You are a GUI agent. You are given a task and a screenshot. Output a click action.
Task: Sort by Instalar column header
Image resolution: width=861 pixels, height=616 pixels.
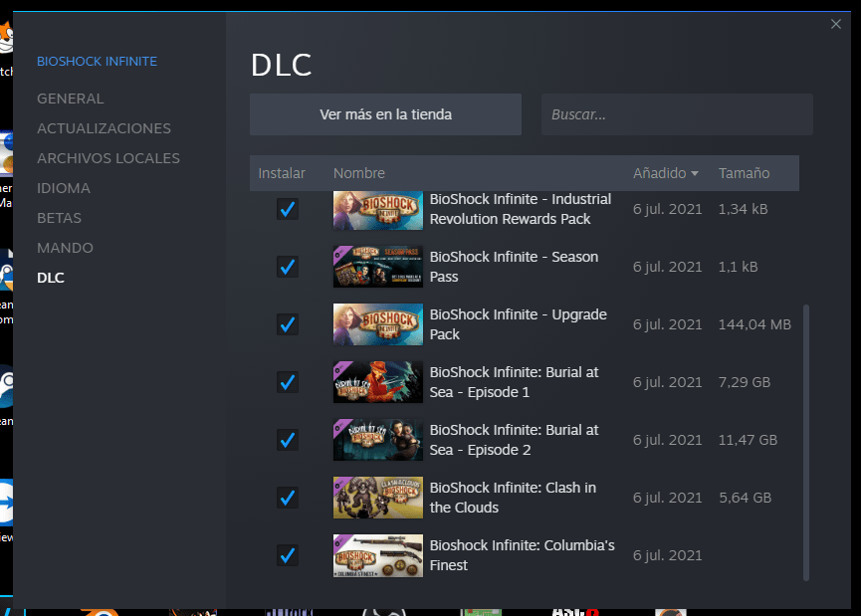point(282,173)
